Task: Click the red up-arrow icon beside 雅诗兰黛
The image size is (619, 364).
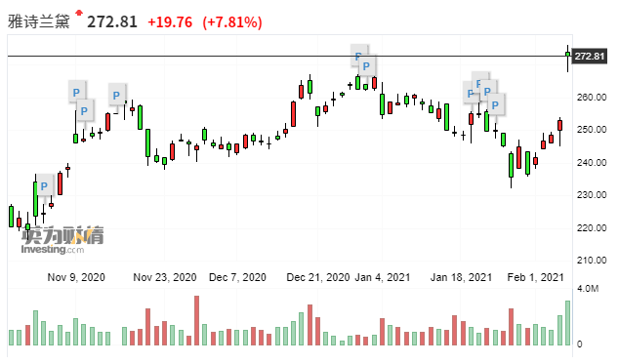Action: point(79,13)
